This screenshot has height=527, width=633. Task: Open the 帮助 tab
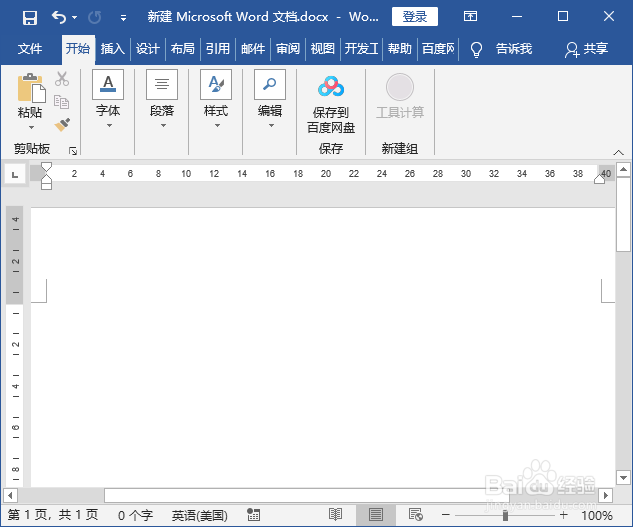[x=400, y=49]
